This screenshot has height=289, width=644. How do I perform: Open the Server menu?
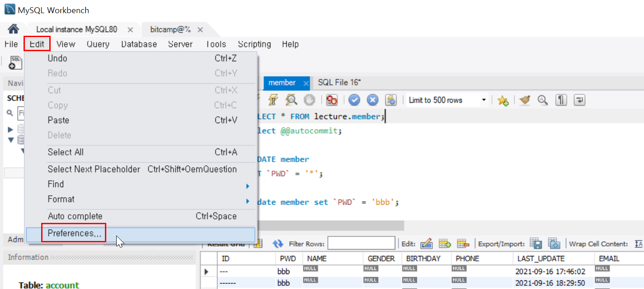(180, 44)
